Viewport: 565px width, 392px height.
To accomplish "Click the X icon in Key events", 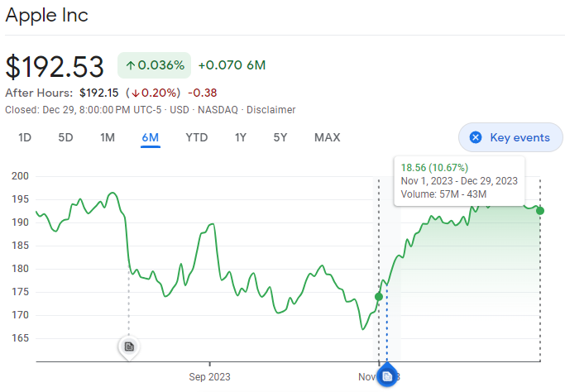I will 476,137.
